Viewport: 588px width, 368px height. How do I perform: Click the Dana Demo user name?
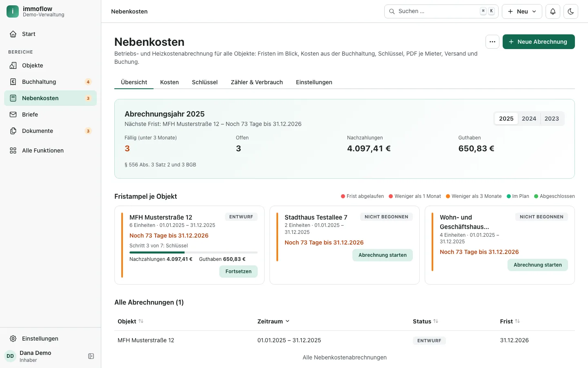coord(36,353)
